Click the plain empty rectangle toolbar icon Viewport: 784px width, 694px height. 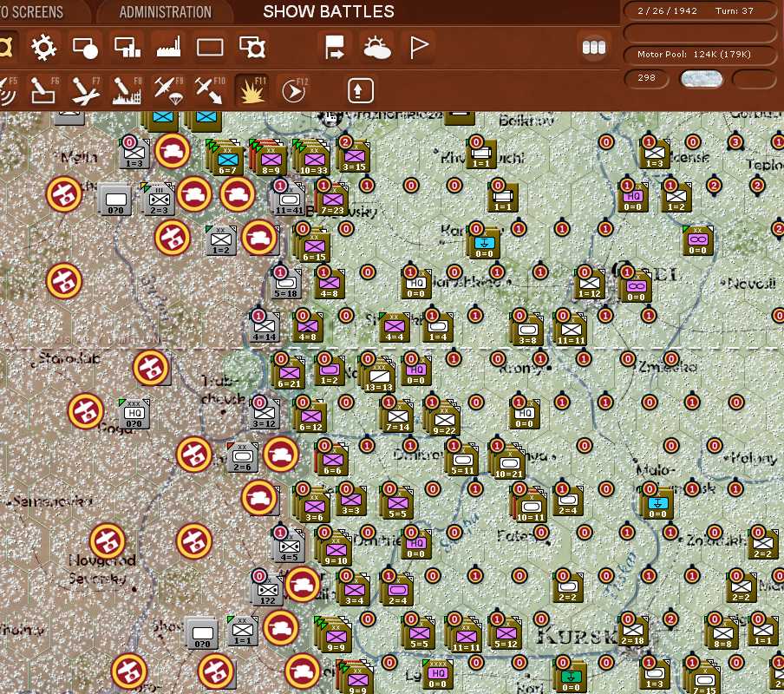210,48
